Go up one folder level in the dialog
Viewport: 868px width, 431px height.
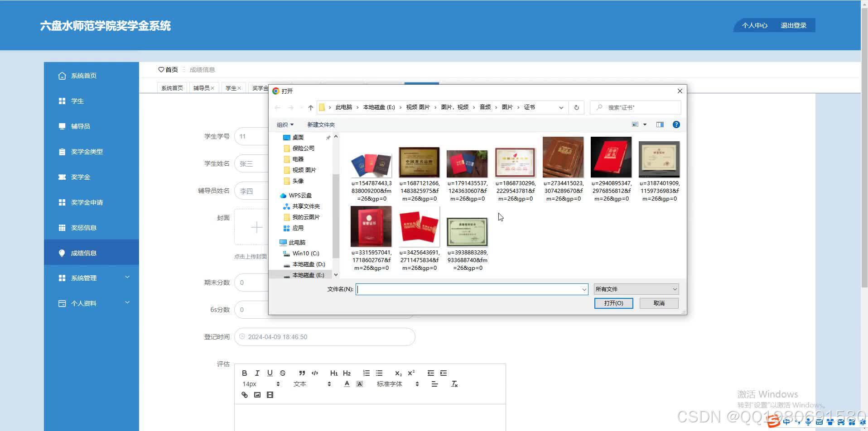[310, 107]
